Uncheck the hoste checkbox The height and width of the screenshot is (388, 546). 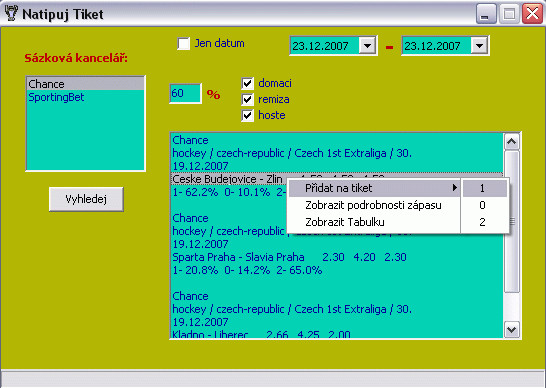(247, 115)
